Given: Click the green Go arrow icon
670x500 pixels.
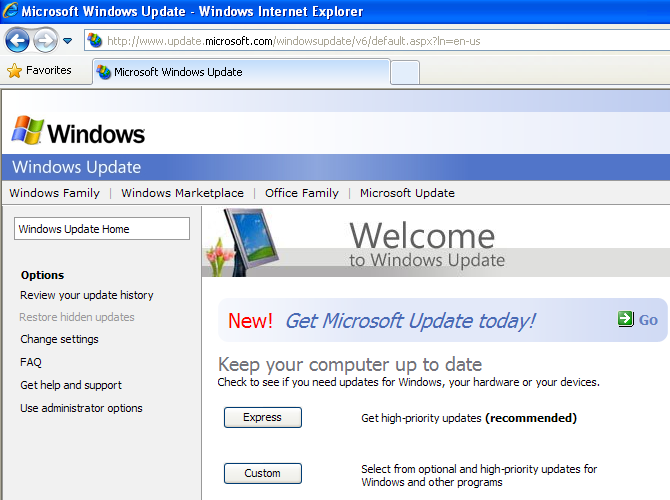Looking at the screenshot, I should click(626, 319).
